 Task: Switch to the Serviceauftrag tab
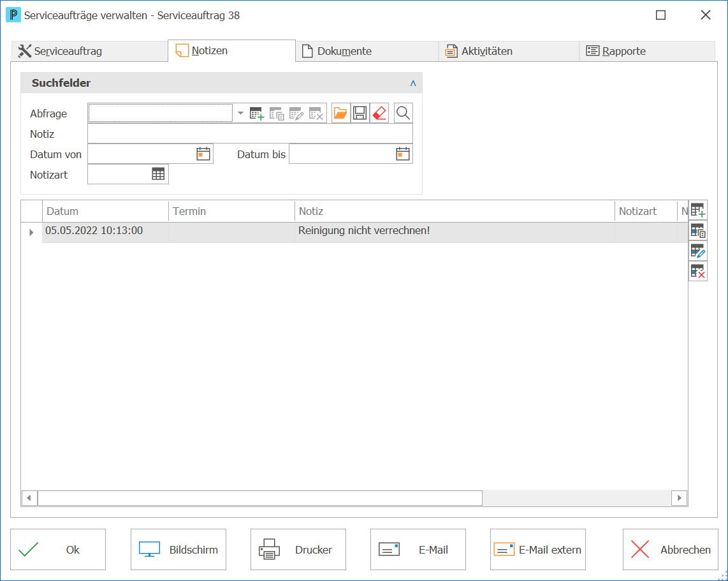[90, 51]
